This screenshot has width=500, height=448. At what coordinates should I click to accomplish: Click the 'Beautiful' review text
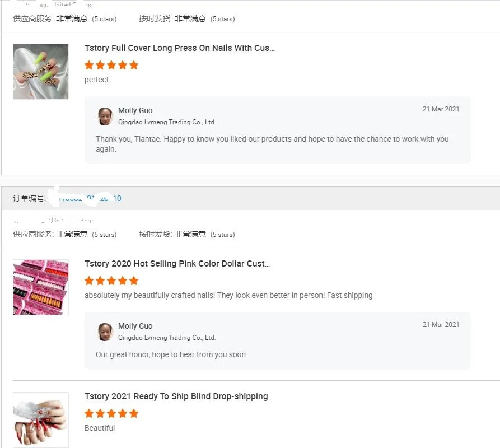[100, 428]
